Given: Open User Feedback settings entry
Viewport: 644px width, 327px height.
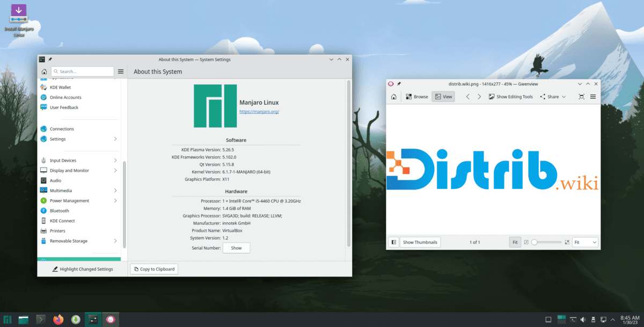Looking at the screenshot, I should click(x=64, y=107).
